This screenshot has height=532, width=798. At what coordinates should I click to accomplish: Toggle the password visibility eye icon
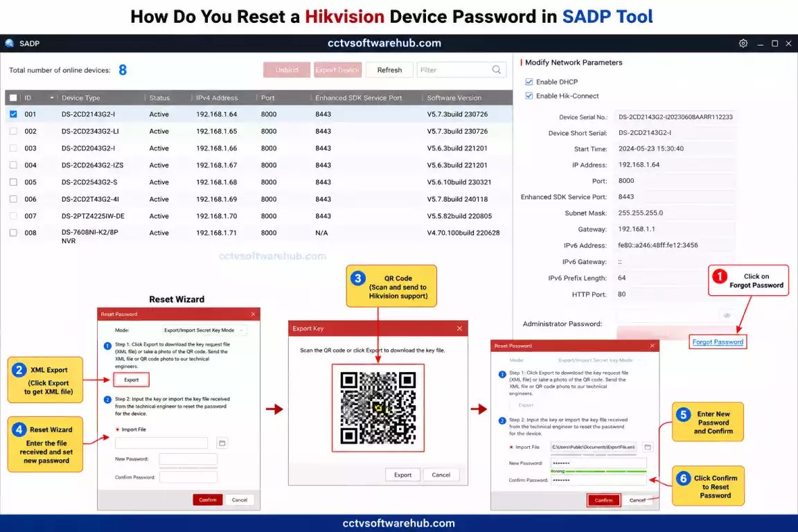tap(727, 316)
